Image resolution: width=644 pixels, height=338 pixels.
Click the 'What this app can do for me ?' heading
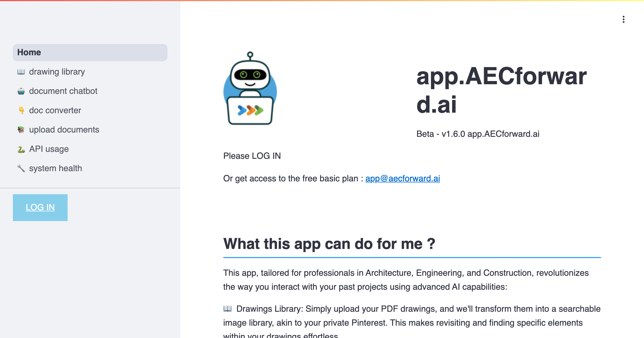pyautogui.click(x=329, y=244)
